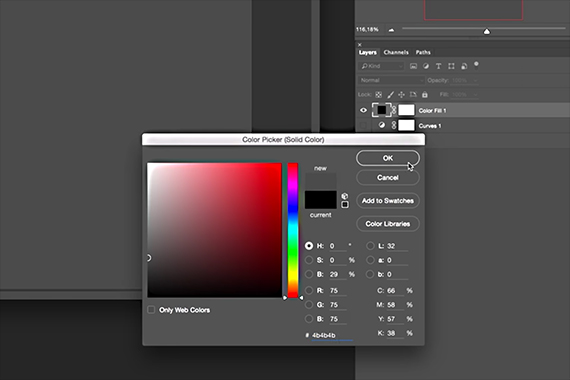The image size is (570, 380).
Task: Click Navigator zoom percentage 116,18%
Action: click(367, 29)
